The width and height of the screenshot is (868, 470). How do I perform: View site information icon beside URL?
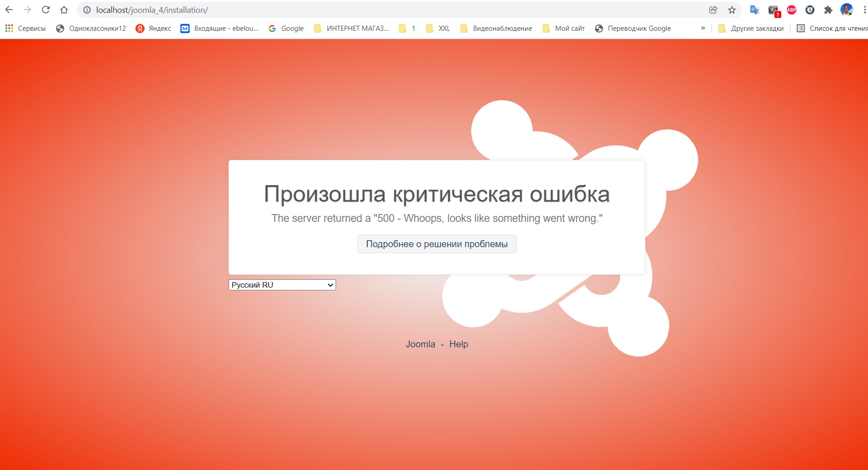coord(87,10)
